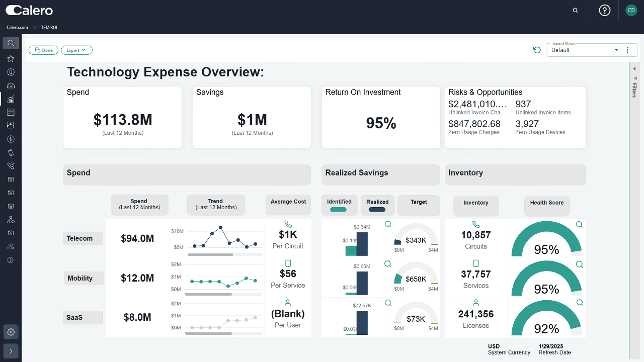Expand the sidebar with bottom chevron
Screen dimensions: 644x362
click(x=11, y=351)
